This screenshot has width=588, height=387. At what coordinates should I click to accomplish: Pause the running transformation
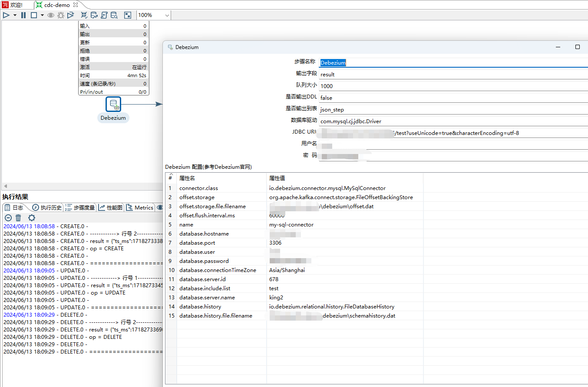click(23, 15)
